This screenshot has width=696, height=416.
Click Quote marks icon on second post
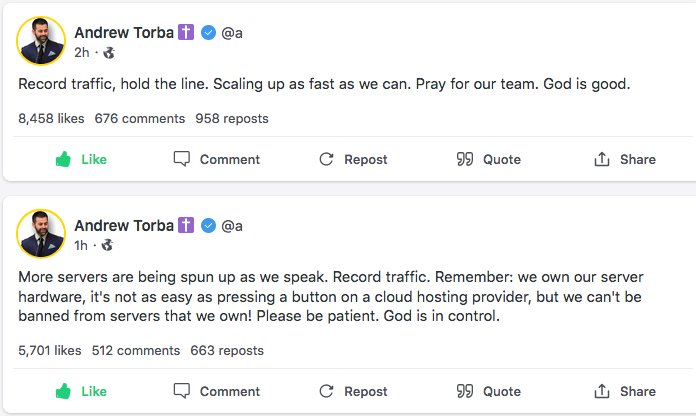click(464, 391)
